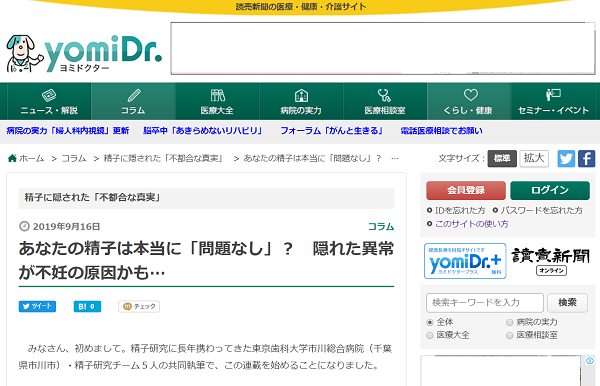This screenshot has height=386, width=600.
Task: Click the 会員登録 button
Action: pos(466,190)
